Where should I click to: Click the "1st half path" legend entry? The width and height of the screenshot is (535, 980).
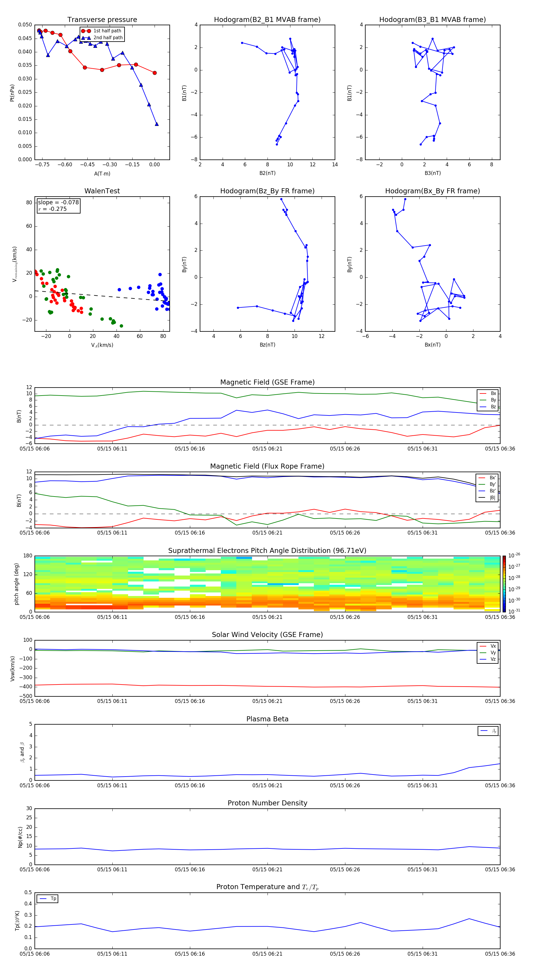(x=102, y=31)
